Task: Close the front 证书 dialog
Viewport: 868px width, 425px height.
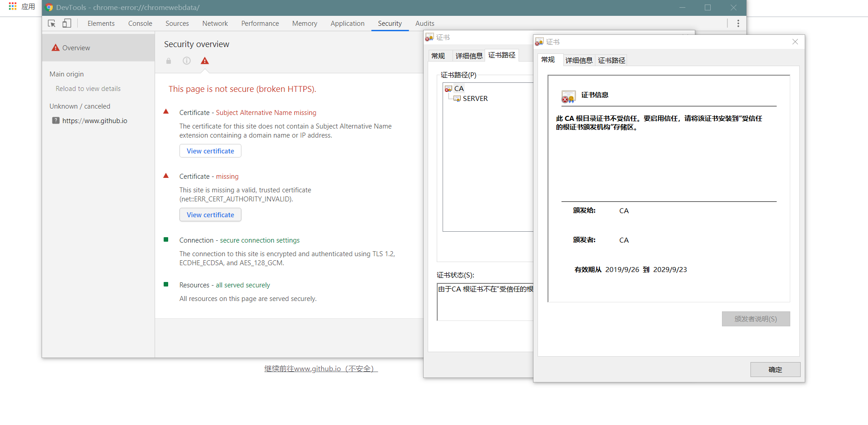Action: coord(795,42)
